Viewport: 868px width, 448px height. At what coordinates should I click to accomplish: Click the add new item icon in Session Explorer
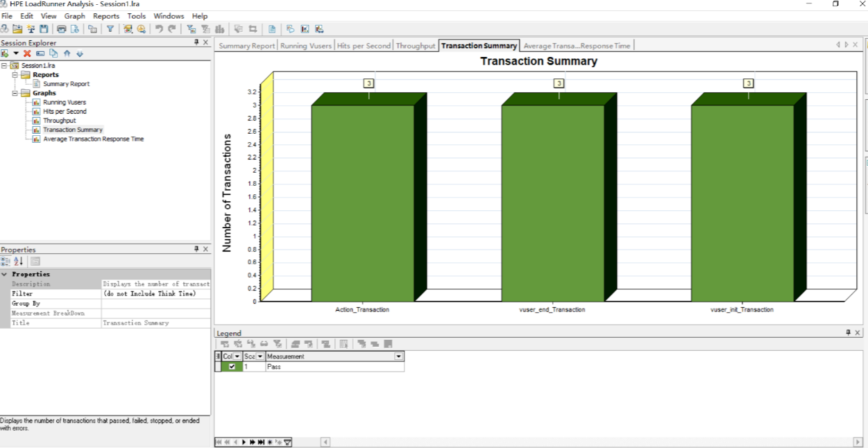5,53
